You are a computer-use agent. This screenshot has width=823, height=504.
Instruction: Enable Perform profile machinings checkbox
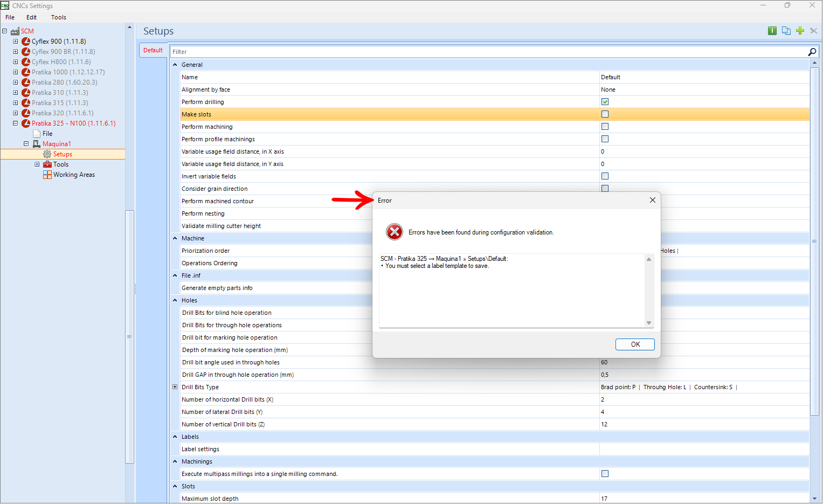point(605,139)
